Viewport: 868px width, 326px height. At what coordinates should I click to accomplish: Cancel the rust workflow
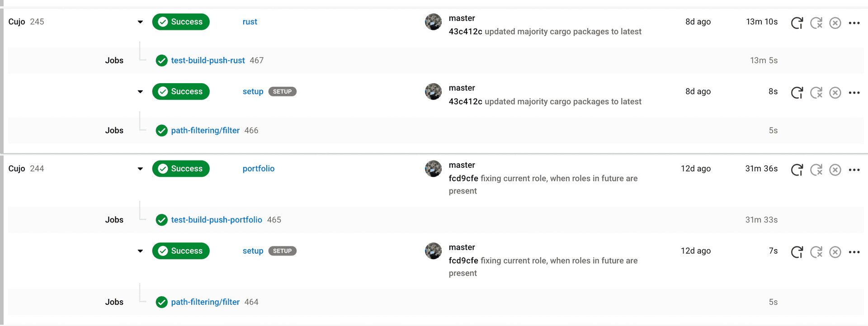[835, 23]
